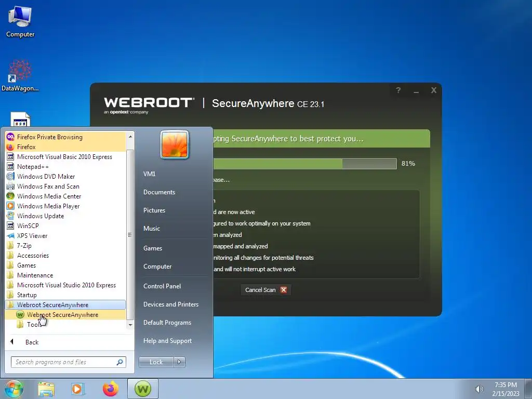Open Windows Media Player from taskbar
Viewport: 532px width, 399px height.
pos(78,389)
